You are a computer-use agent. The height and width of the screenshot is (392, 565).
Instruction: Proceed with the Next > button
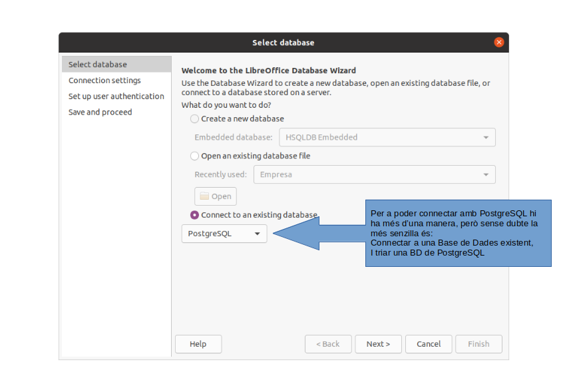pos(378,344)
